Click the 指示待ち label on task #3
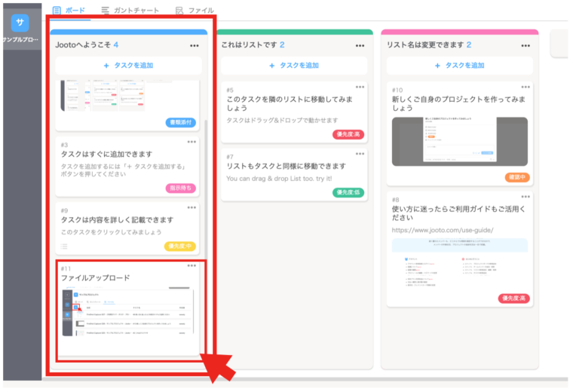This screenshot has width=579, height=392. click(x=181, y=188)
